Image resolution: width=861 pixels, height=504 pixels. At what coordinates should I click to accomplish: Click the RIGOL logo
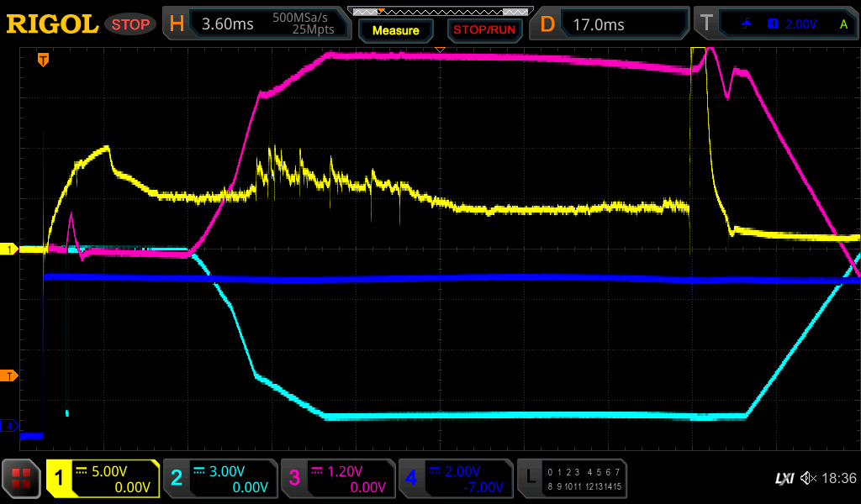52,24
